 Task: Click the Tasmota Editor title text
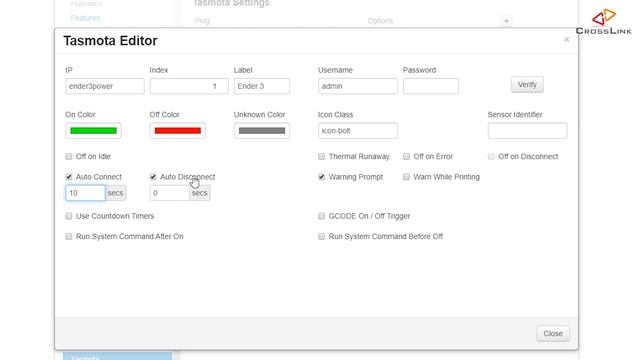[110, 41]
